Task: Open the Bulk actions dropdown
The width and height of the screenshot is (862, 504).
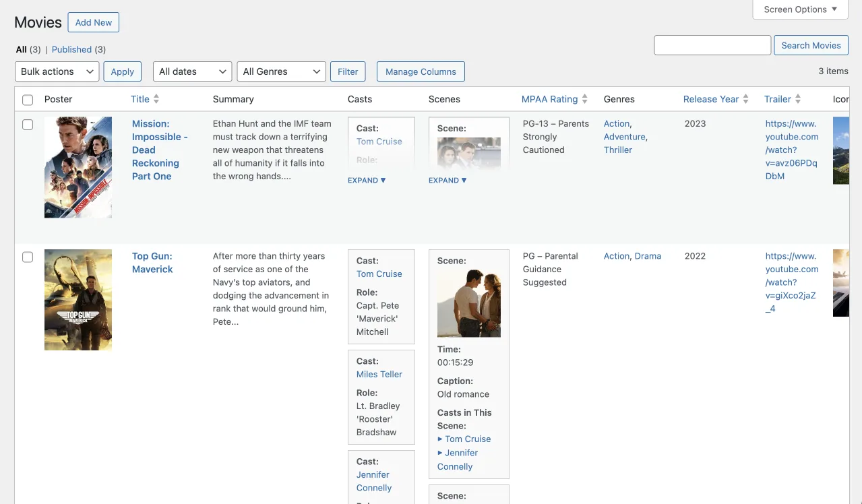Action: click(x=57, y=71)
